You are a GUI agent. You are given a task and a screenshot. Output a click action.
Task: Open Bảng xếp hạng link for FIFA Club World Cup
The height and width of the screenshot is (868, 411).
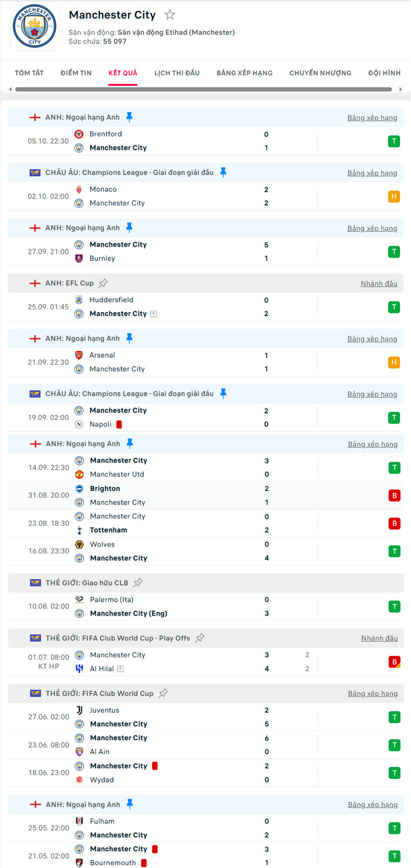(x=372, y=694)
